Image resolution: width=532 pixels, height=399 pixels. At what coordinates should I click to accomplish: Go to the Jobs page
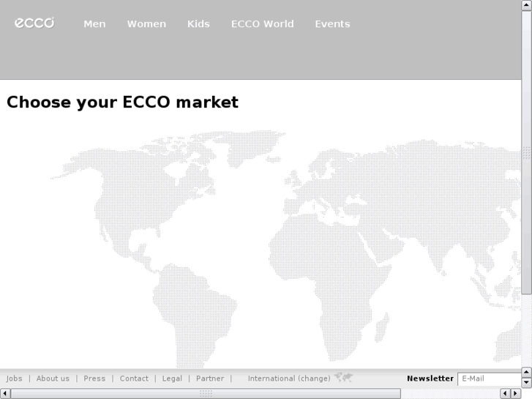click(x=14, y=379)
